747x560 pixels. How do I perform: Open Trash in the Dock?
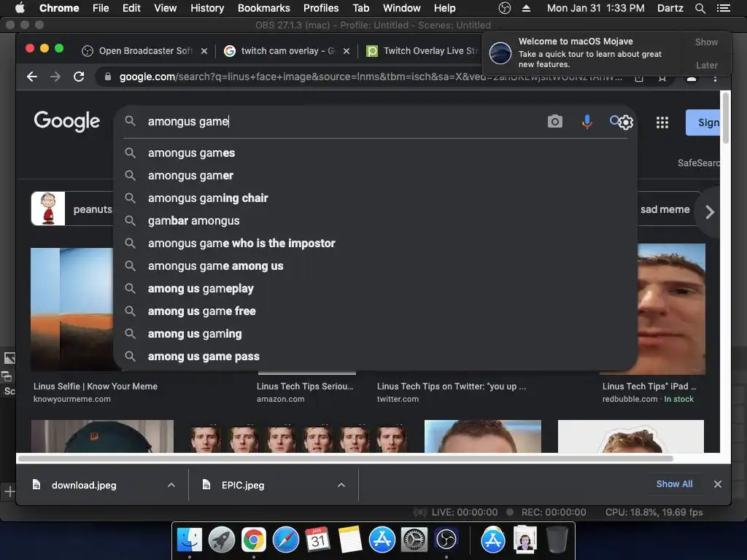tap(557, 540)
